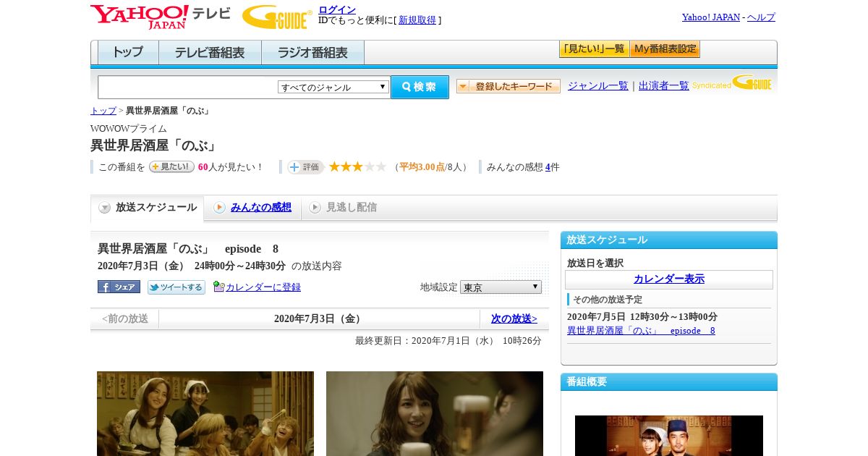Click the 60人が見たい！ count text
The height and width of the screenshot is (456, 868).
(231, 167)
